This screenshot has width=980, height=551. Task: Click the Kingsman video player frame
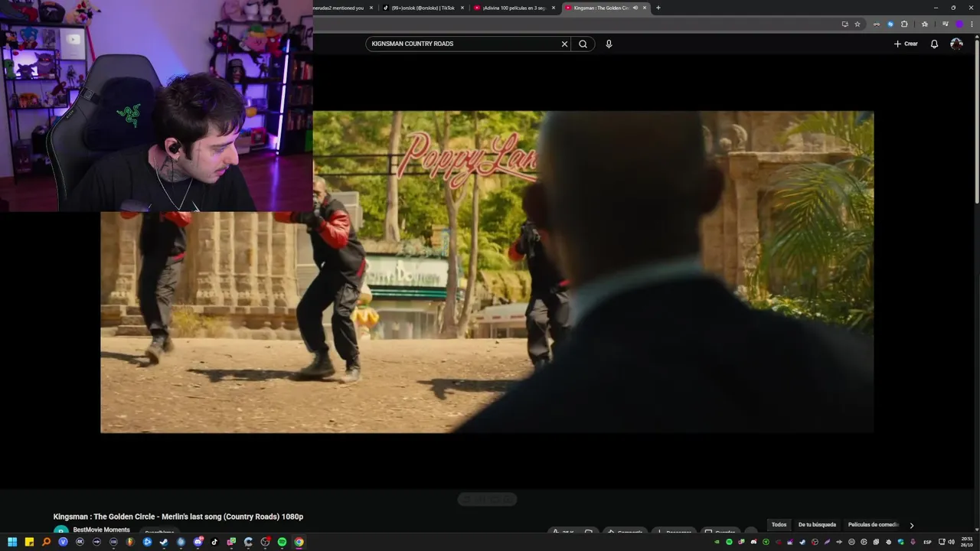487,272
